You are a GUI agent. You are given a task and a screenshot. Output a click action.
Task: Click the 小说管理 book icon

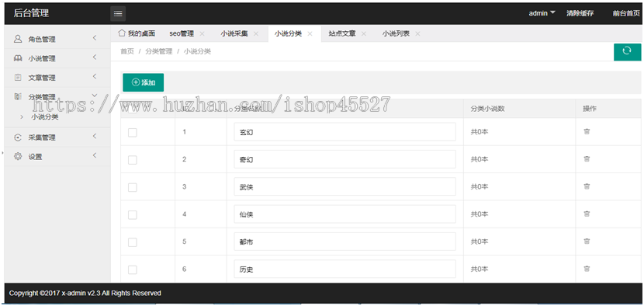18,58
